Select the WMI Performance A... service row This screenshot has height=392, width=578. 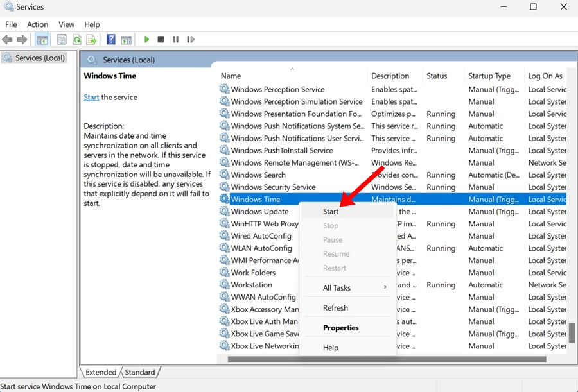point(392,260)
